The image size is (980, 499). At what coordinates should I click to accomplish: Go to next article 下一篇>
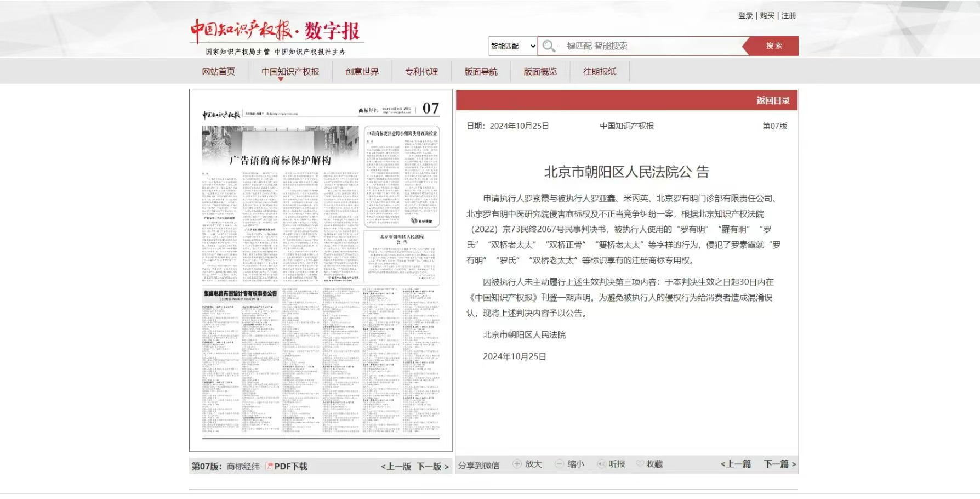pyautogui.click(x=780, y=464)
